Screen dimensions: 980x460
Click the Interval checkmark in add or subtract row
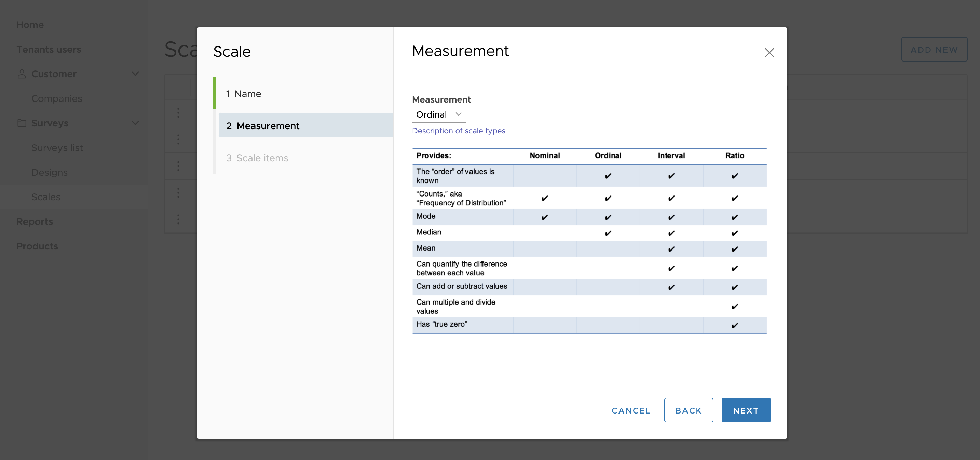point(671,287)
